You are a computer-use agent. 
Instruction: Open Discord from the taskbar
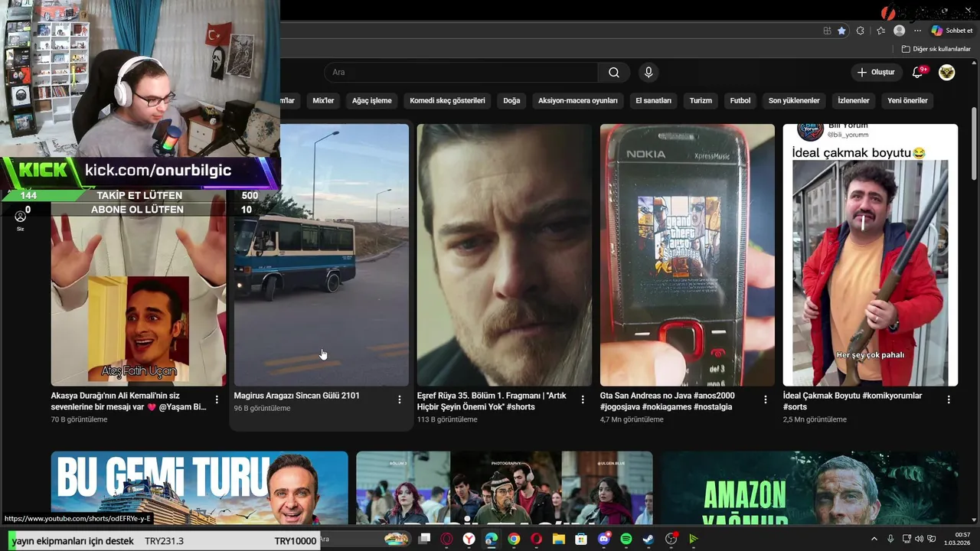603,539
